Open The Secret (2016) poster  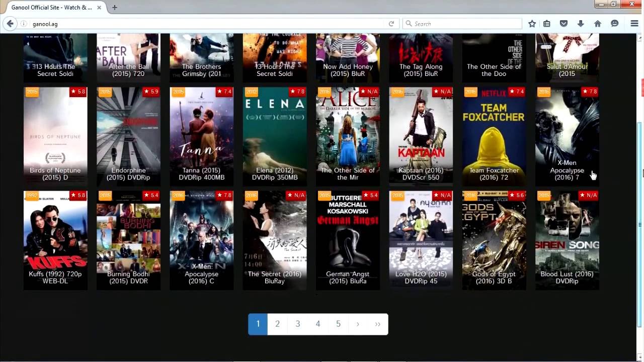tap(275, 240)
